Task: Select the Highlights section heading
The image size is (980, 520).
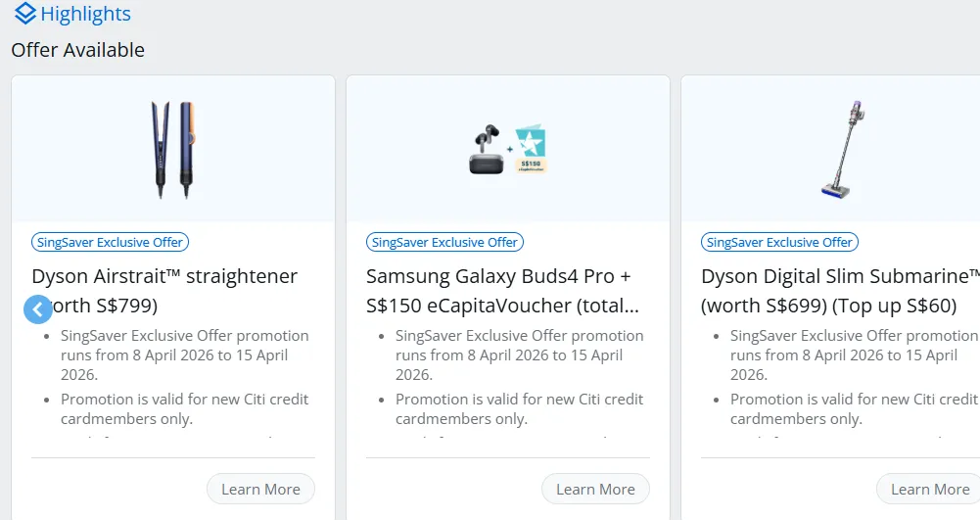Action: pyautogui.click(x=86, y=15)
